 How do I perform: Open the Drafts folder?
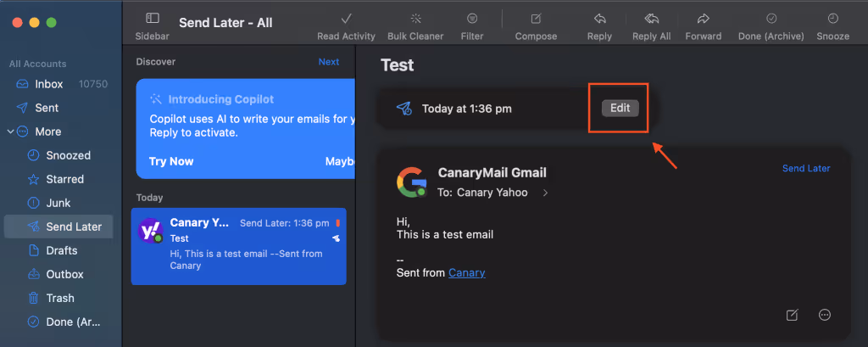pyautogui.click(x=58, y=250)
